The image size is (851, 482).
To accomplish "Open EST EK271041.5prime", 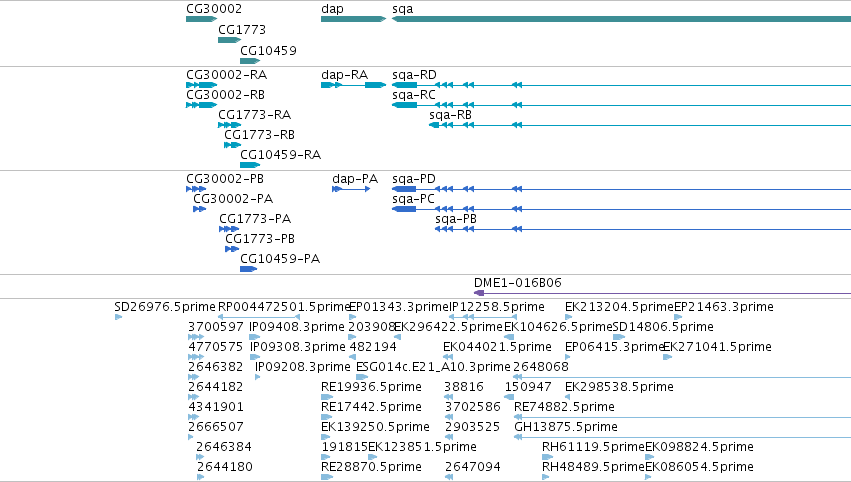I will (x=717, y=347).
